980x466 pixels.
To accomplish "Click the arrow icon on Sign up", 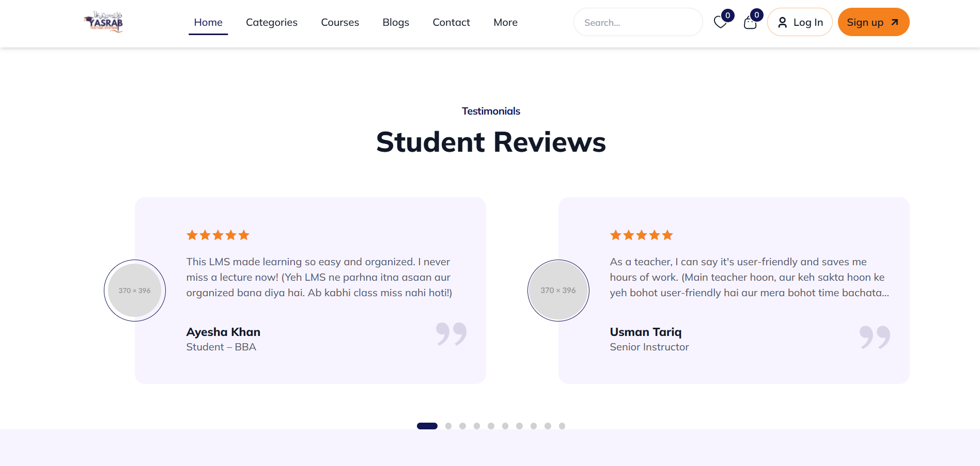I will pyautogui.click(x=895, y=22).
